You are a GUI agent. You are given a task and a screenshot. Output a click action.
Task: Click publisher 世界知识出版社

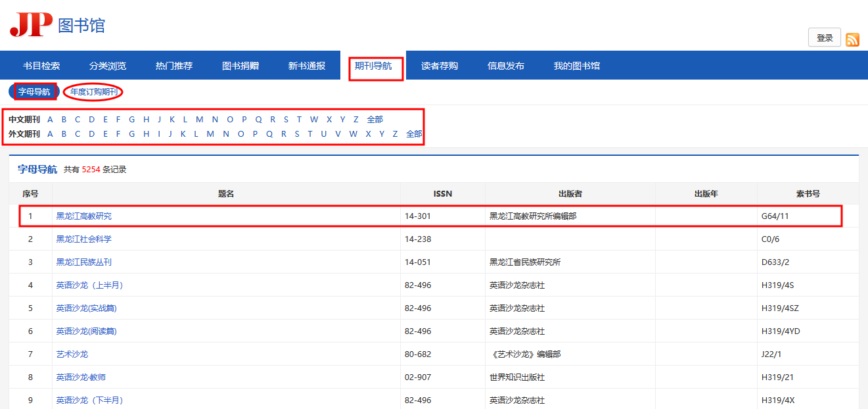[517, 377]
